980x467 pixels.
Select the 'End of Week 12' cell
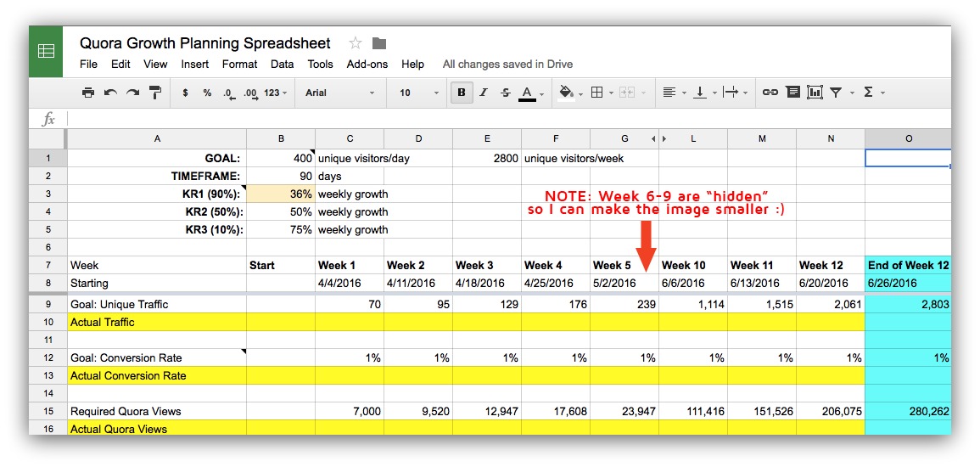point(908,265)
